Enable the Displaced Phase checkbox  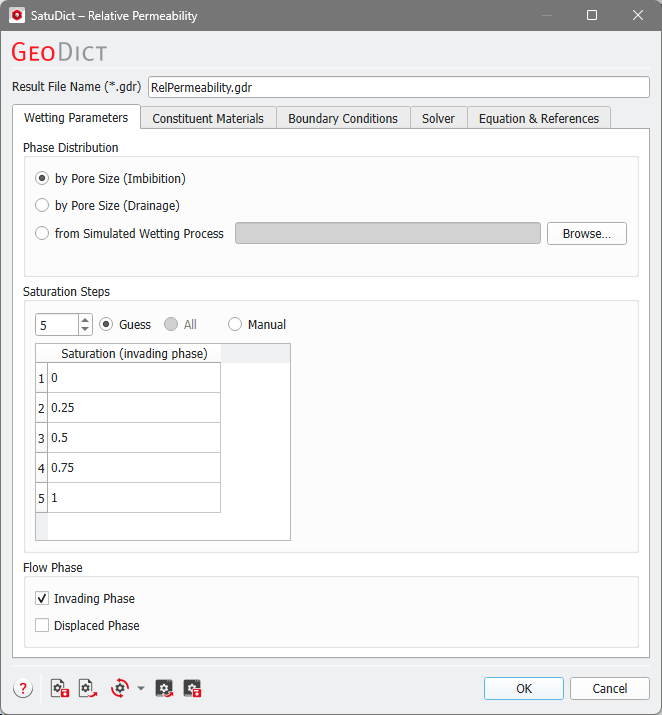(x=42, y=625)
